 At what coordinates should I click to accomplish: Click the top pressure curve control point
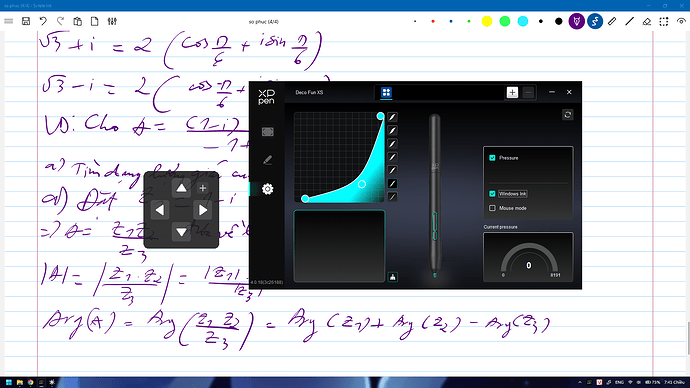click(x=381, y=116)
